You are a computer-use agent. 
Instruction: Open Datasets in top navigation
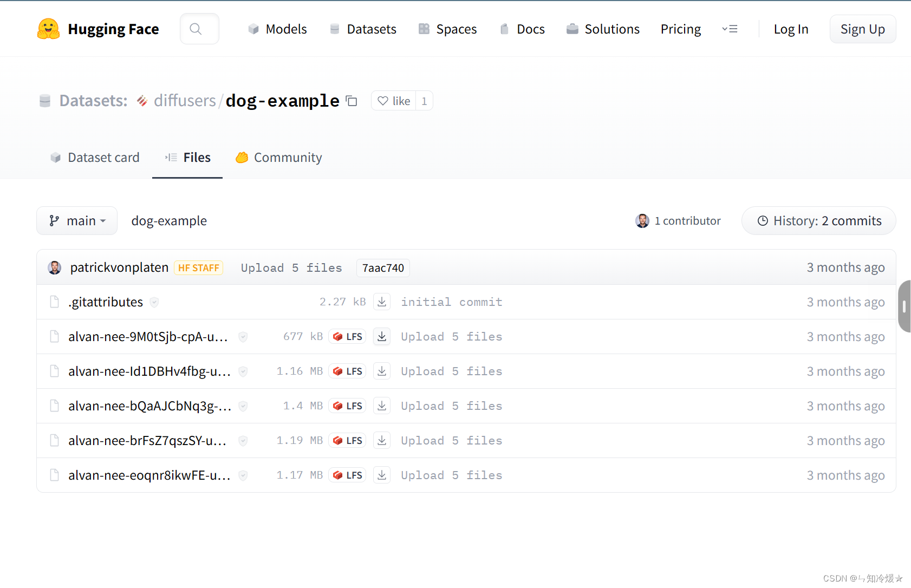[363, 29]
